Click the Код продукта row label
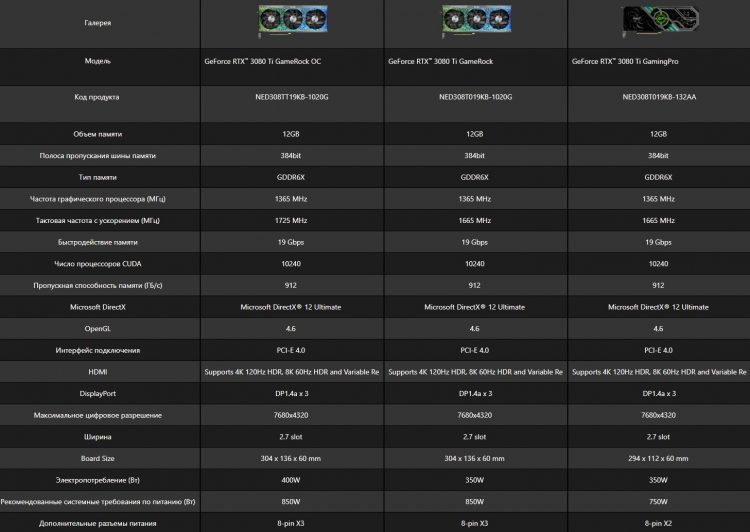750x532 pixels. point(98,98)
